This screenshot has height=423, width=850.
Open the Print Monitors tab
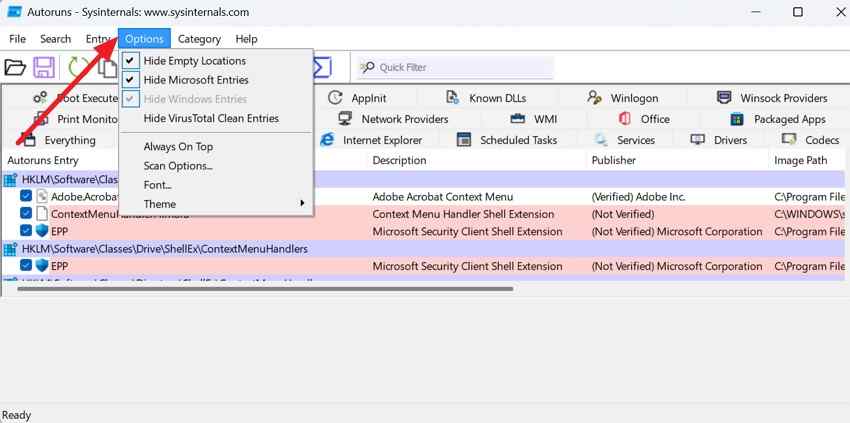point(76,119)
